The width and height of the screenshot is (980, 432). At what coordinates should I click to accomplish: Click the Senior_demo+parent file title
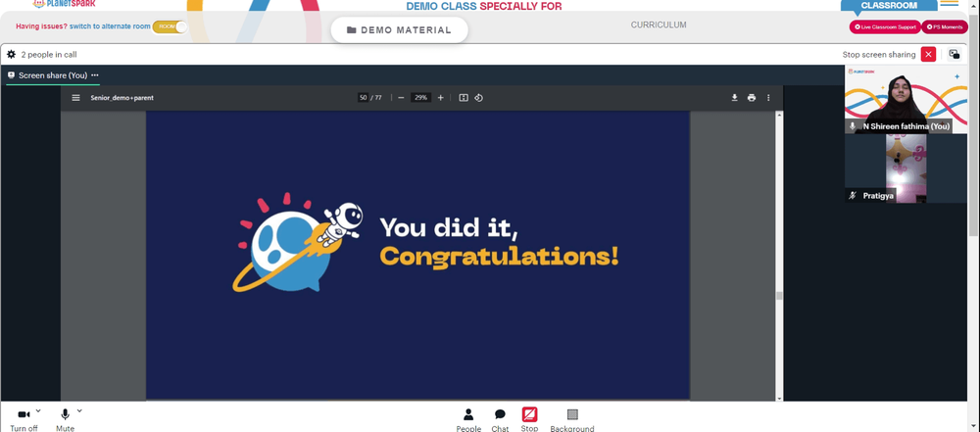coord(122,98)
